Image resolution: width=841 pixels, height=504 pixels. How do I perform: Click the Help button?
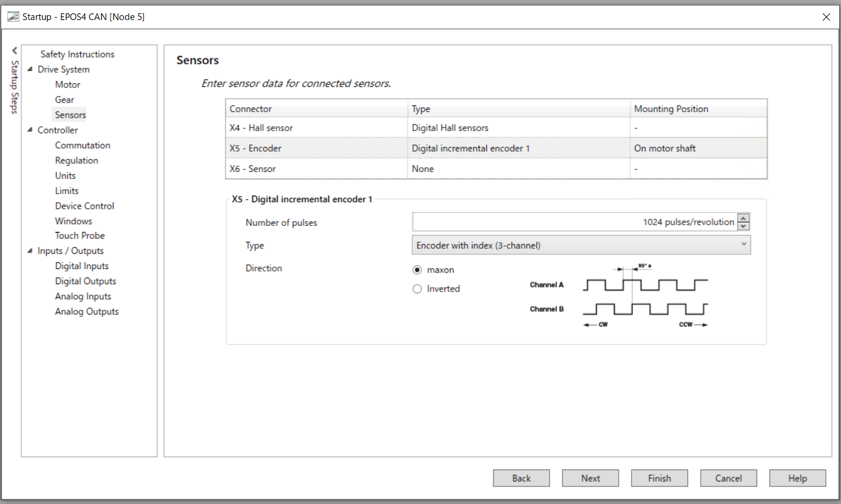(x=798, y=478)
